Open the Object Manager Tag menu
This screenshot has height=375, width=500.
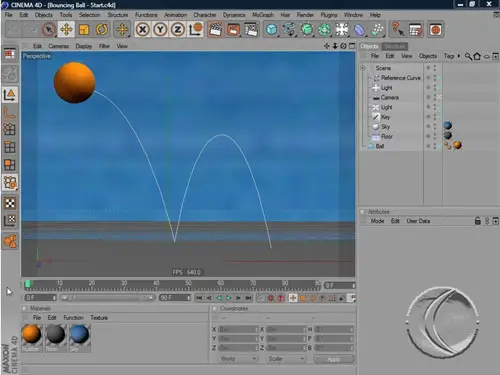click(449, 56)
